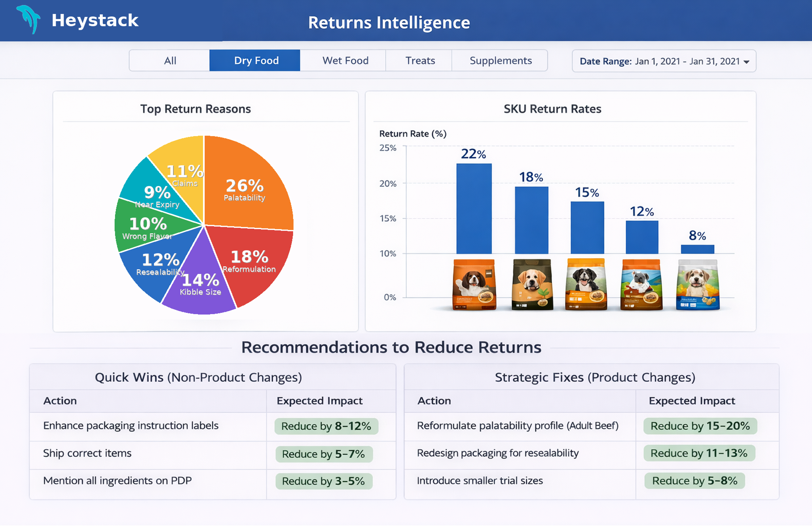Select the 18% return rate product bag image
Image resolution: width=812 pixels, height=526 pixels.
click(532, 285)
